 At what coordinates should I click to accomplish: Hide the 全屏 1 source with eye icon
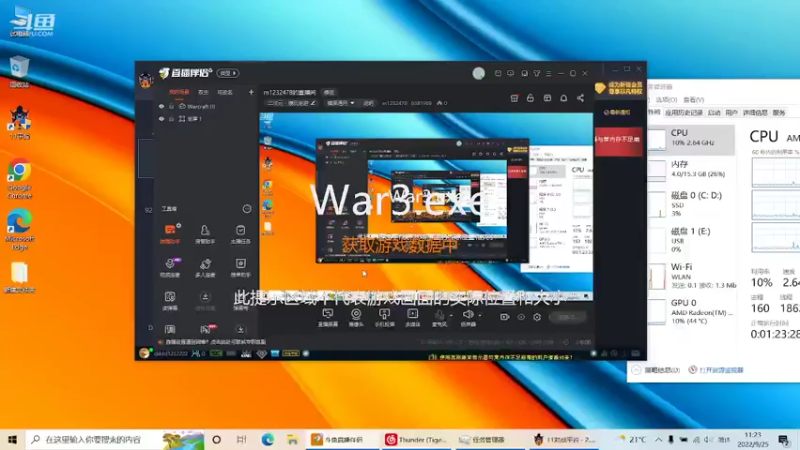161,118
